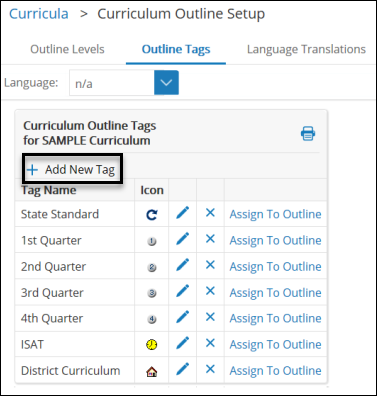Assign District Curriculum tag to outline
Screen dimensions: 377x396
tap(275, 370)
